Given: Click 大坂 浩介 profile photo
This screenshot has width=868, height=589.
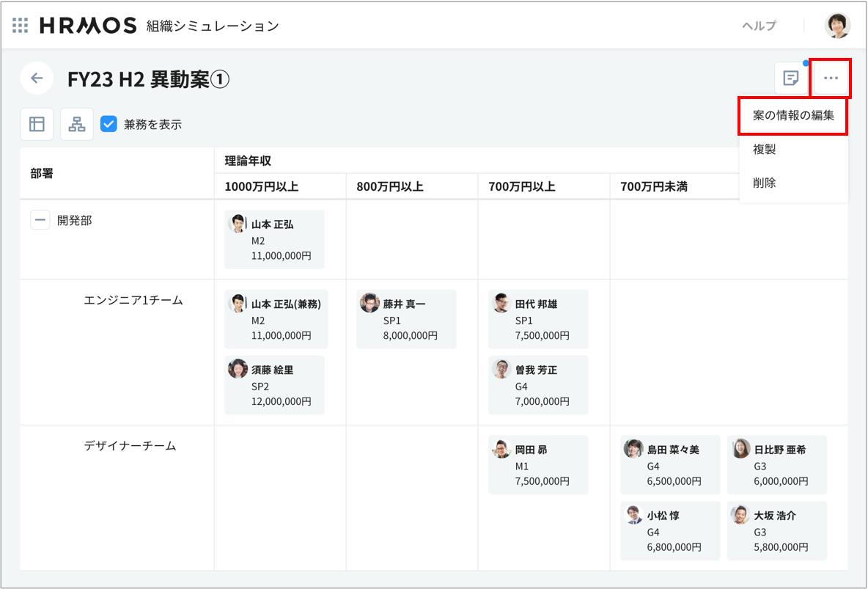Looking at the screenshot, I should tap(740, 515).
